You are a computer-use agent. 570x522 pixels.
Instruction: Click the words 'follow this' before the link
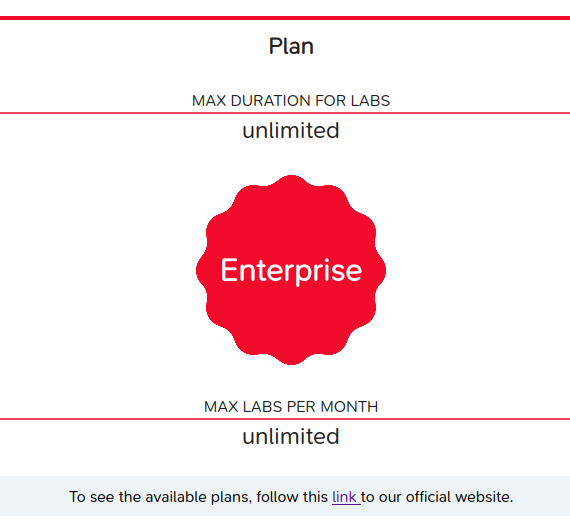tap(292, 497)
